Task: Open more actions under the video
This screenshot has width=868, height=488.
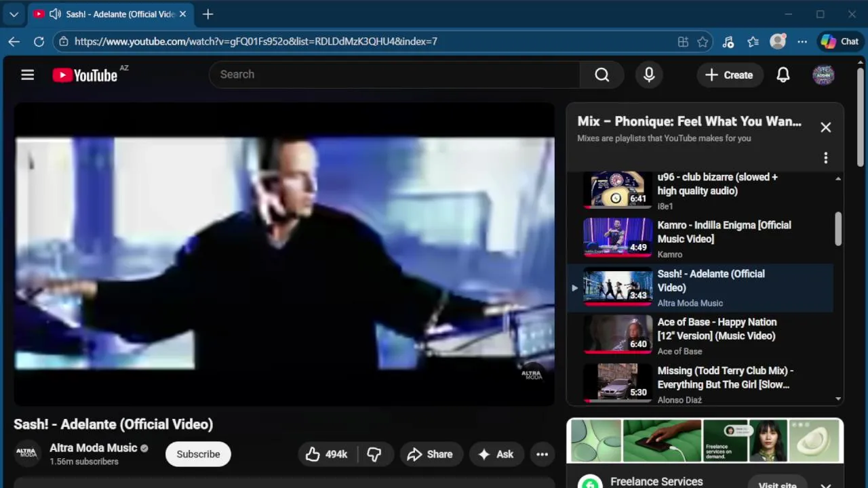Action: (542, 454)
